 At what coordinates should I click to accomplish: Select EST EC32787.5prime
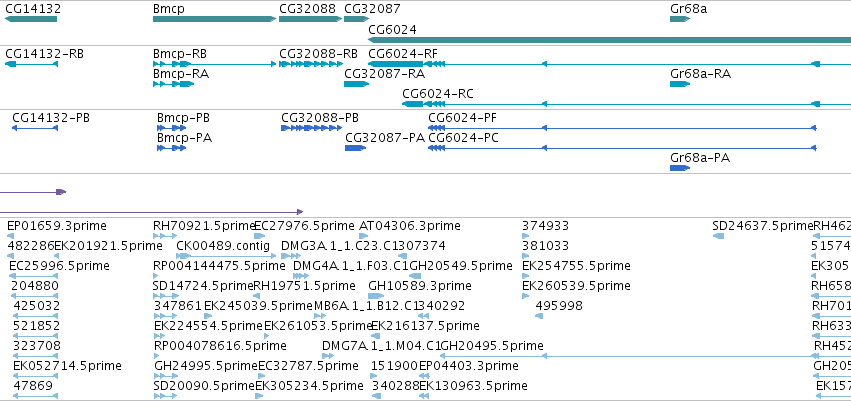pos(262,377)
